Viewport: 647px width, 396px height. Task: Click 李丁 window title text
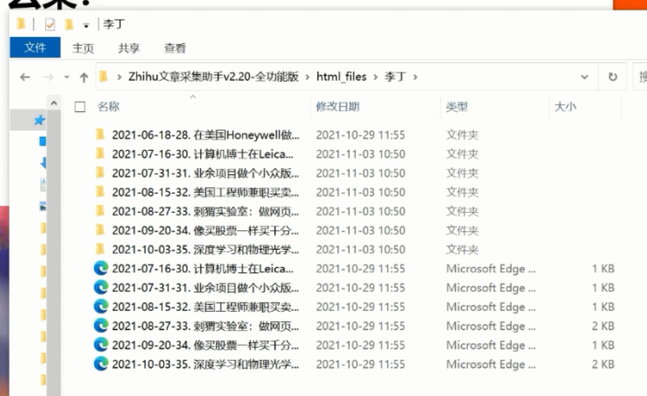pos(113,24)
